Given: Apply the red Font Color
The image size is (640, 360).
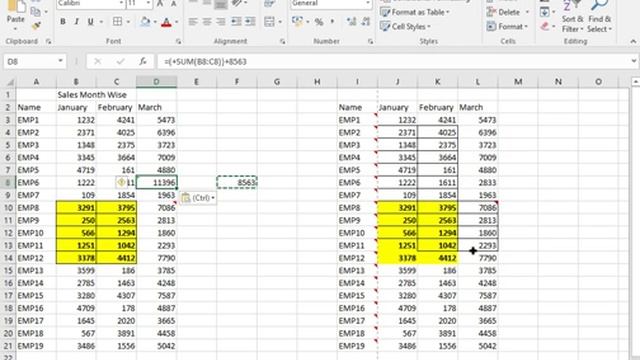Looking at the screenshot, I should (166, 22).
